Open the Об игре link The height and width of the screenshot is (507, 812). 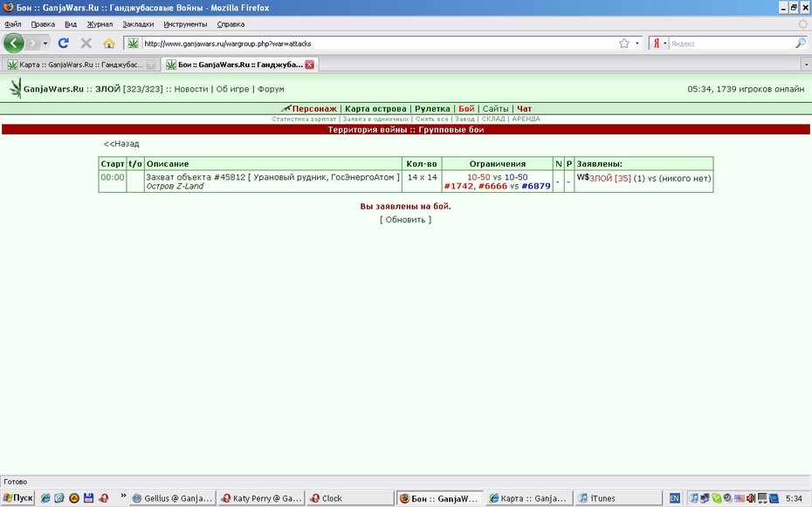[x=232, y=89]
